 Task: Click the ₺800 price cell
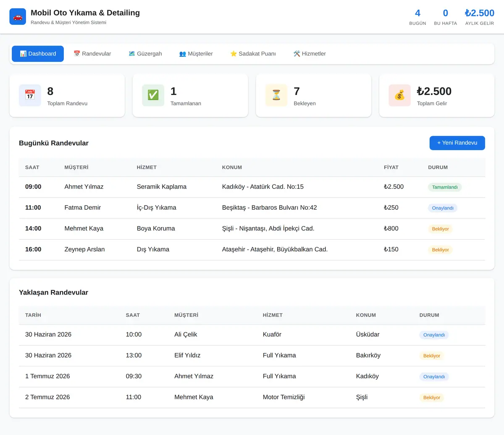click(x=391, y=228)
